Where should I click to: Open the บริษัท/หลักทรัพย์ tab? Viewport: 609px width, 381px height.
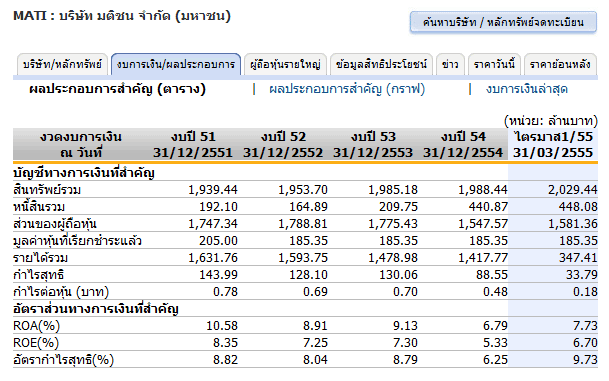click(x=62, y=64)
